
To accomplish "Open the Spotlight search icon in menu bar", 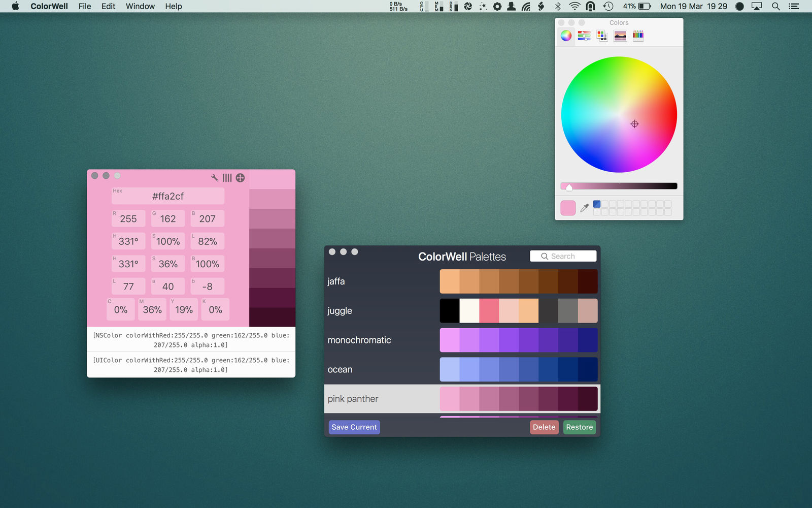I will 775,6.
